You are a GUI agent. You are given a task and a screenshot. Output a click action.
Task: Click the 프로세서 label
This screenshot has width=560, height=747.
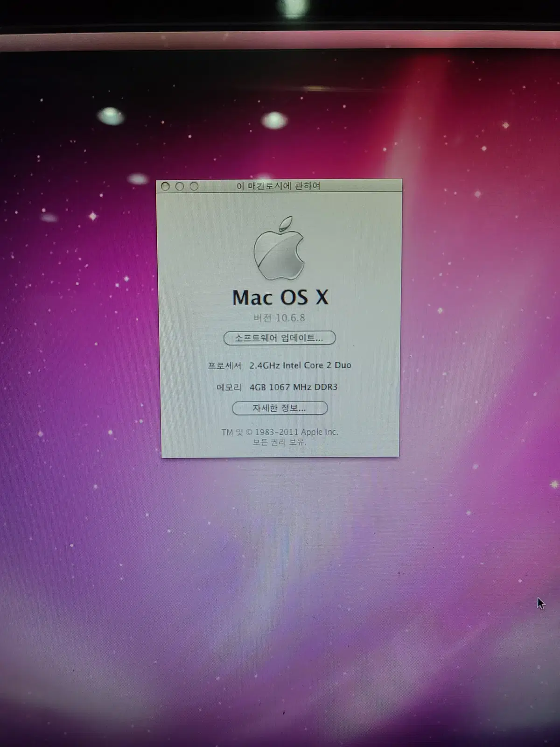[224, 366]
